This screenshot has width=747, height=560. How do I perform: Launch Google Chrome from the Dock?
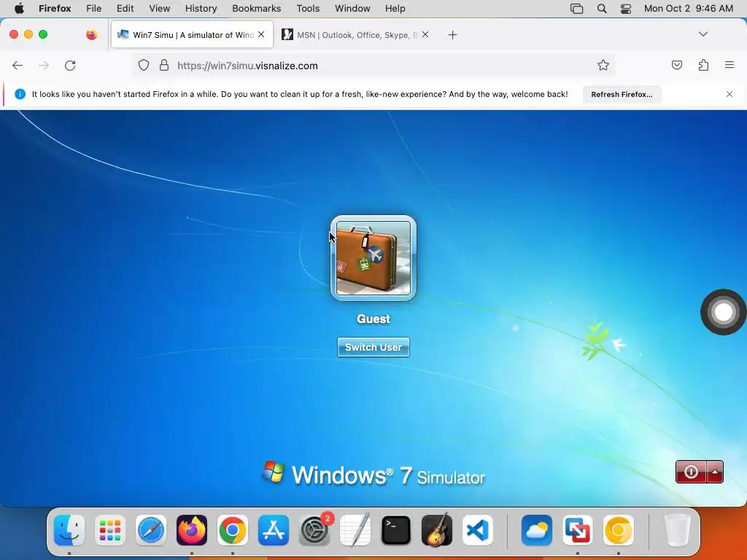tap(233, 530)
